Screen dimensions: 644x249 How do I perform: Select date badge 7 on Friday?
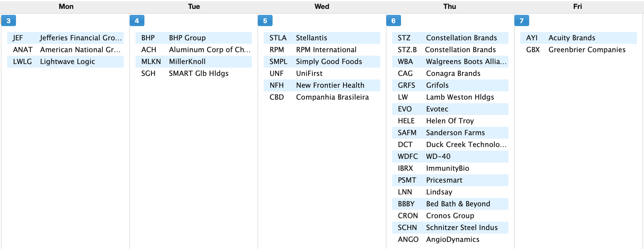coord(522,21)
